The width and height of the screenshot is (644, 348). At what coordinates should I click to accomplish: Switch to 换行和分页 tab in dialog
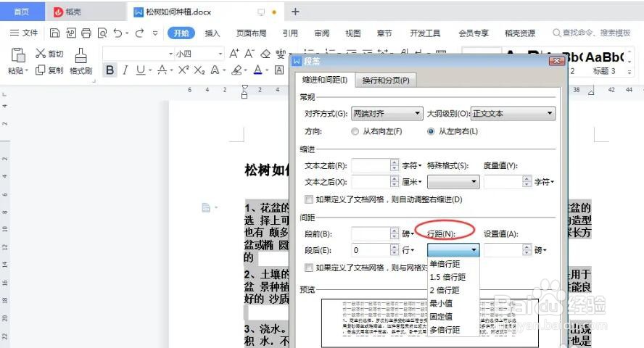386,80
